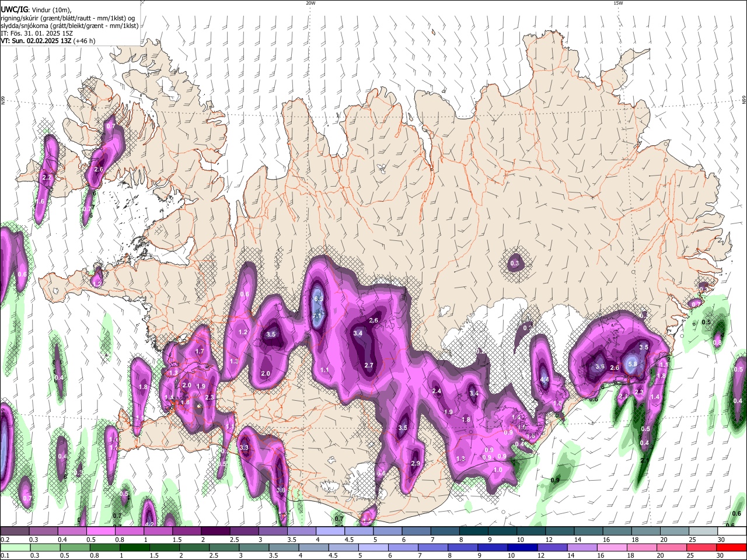
Task: Click the VT: Sun. 02.02.2025 13Z (+46 h) line
Action: click(48, 41)
